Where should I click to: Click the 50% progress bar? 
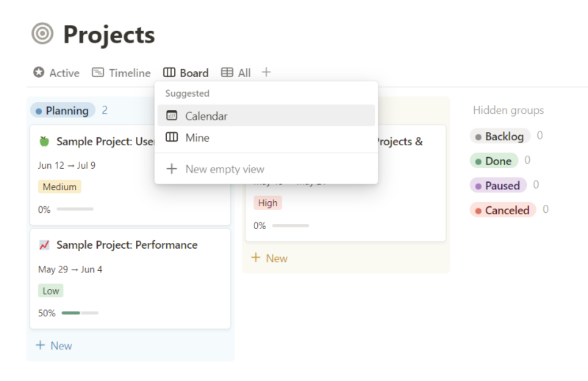point(79,313)
